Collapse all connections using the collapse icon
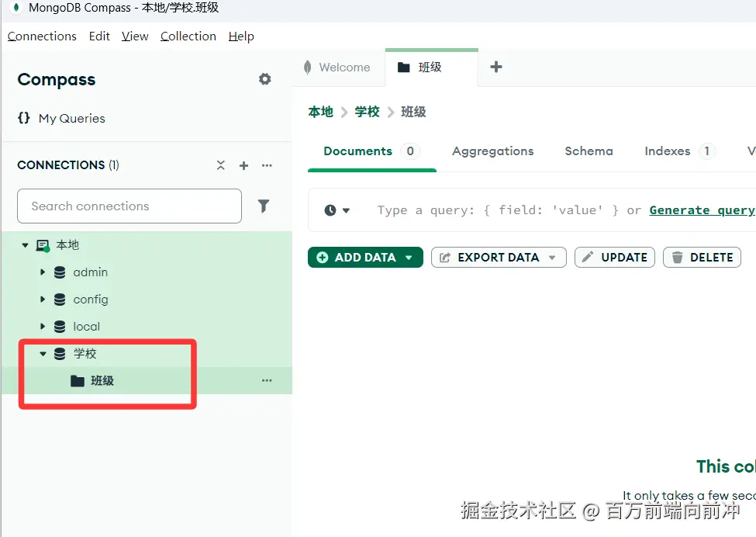The height and width of the screenshot is (537, 756). (221, 165)
